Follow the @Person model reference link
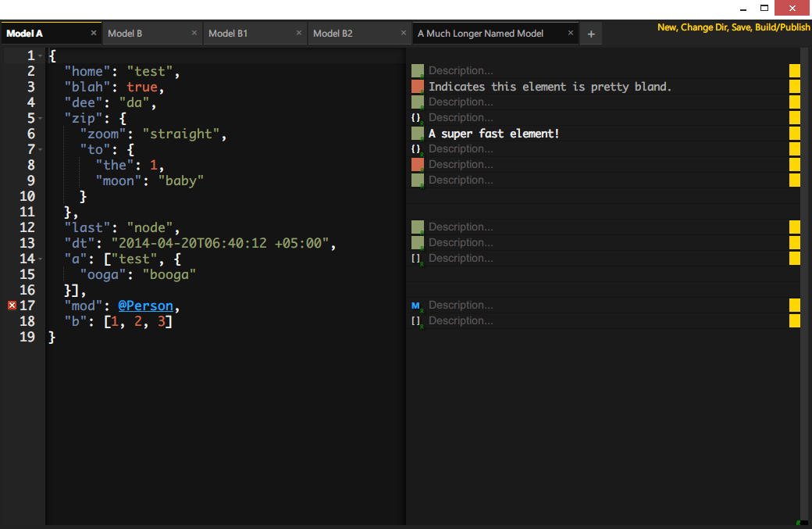 (145, 306)
